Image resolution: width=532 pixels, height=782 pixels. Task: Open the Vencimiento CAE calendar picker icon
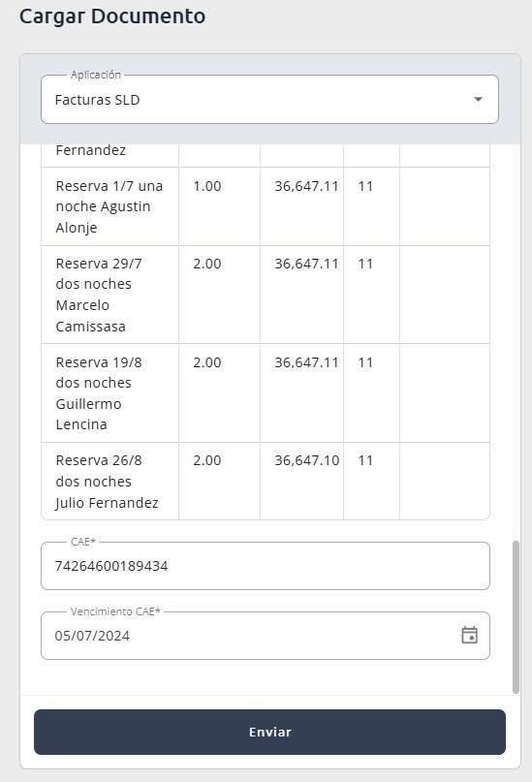tap(469, 636)
